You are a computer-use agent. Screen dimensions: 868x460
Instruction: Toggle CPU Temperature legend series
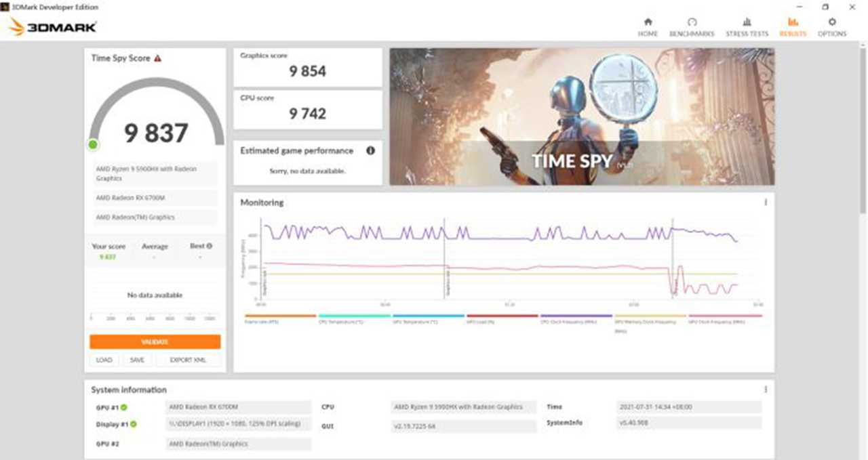pyautogui.click(x=354, y=317)
